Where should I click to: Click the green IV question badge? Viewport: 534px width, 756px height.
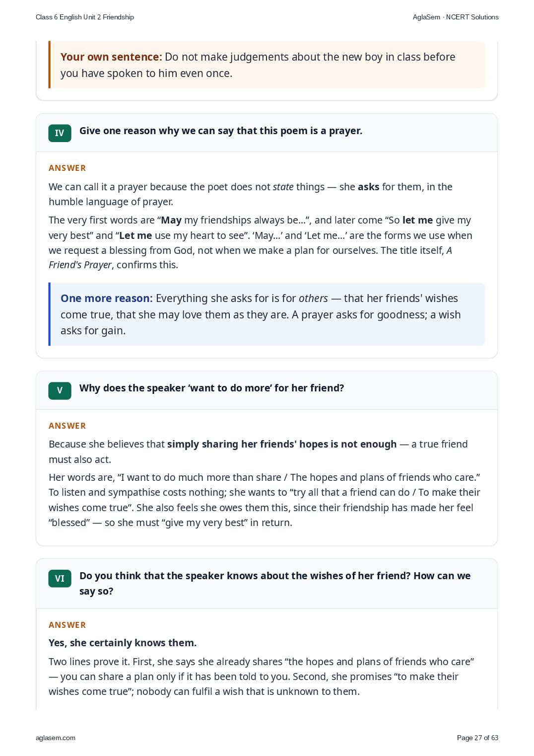pyautogui.click(x=60, y=133)
